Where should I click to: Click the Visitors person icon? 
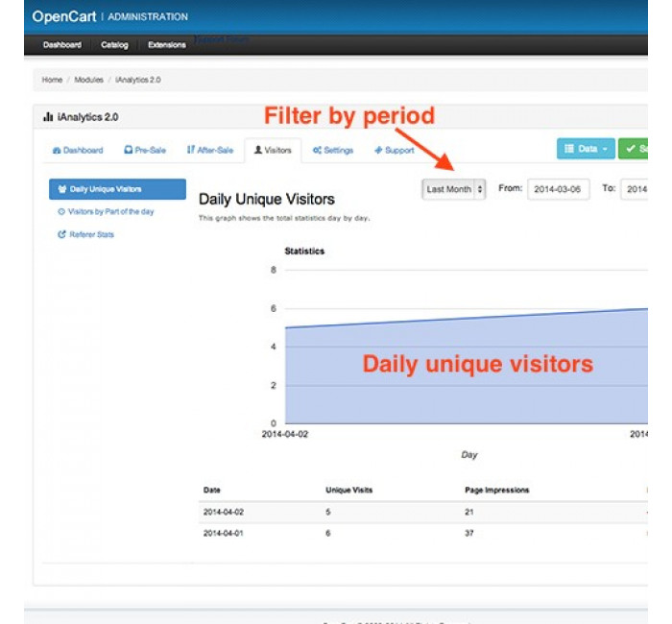[258, 150]
